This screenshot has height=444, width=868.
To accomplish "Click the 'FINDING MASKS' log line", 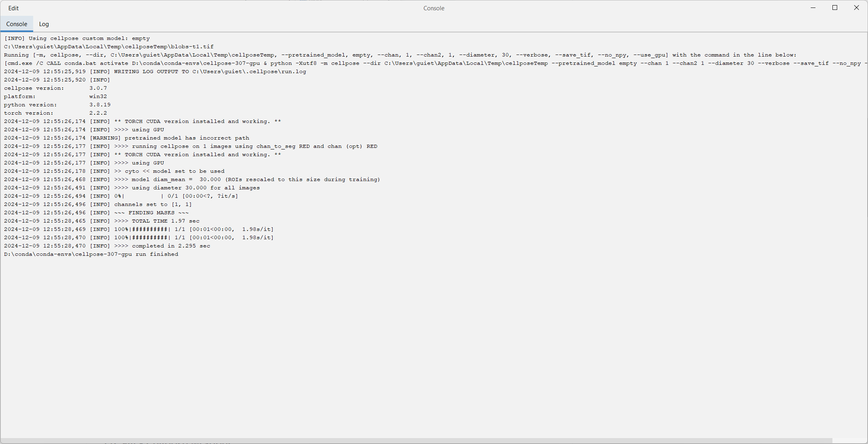I will [x=96, y=213].
